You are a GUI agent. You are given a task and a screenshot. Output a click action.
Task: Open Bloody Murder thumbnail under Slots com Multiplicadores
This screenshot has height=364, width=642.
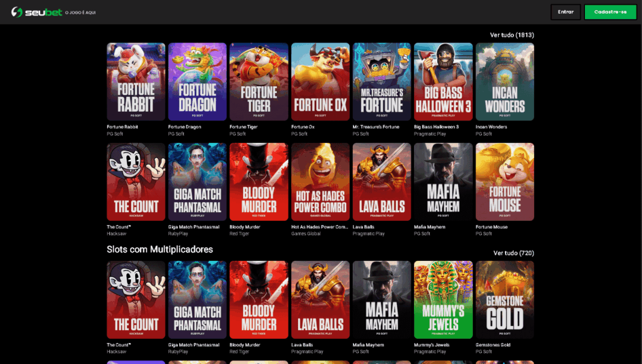(259, 300)
